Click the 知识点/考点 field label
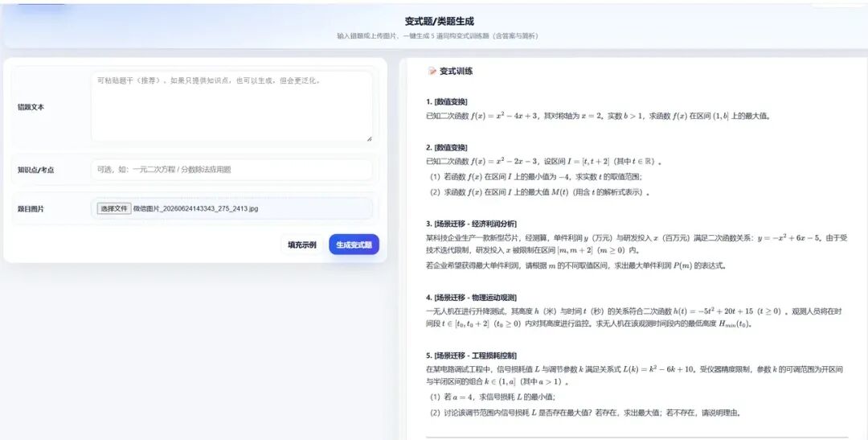The width and height of the screenshot is (868, 440). (36, 170)
